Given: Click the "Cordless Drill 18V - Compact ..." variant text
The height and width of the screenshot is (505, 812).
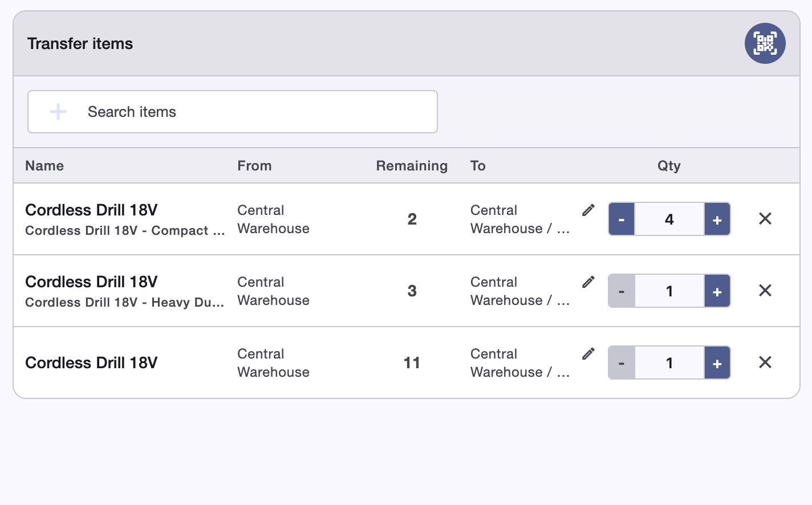Looking at the screenshot, I should pos(125,231).
